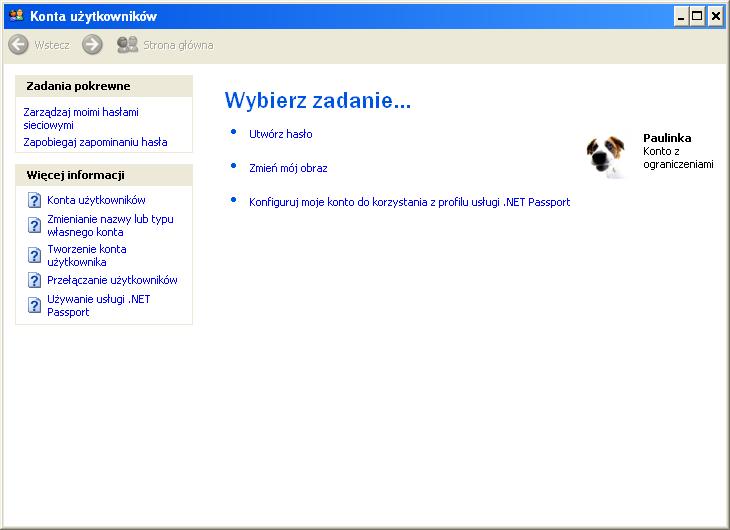The height and width of the screenshot is (530, 730).
Task: Minimize the Konta użytkowników window
Action: pos(681,17)
